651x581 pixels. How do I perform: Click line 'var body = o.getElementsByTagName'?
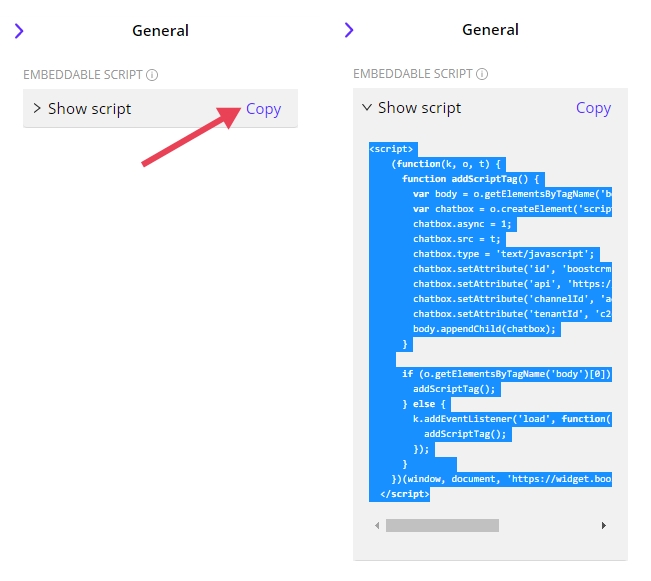point(512,194)
